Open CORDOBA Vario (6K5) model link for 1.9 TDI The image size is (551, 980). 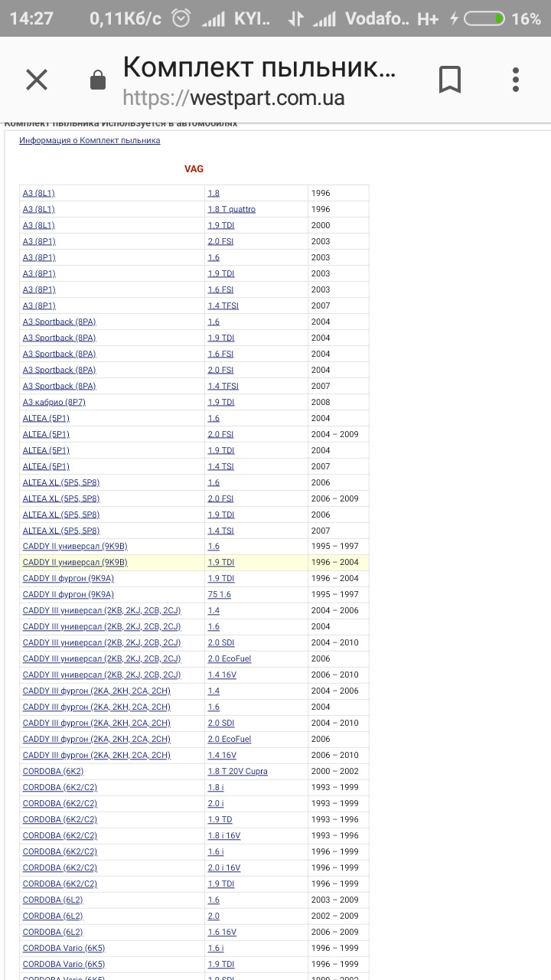point(64,964)
